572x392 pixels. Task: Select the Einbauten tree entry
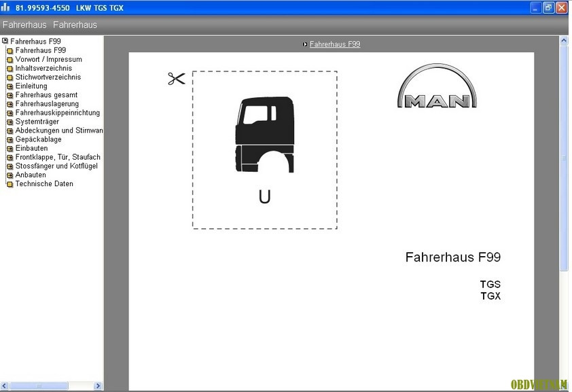pyautogui.click(x=31, y=148)
